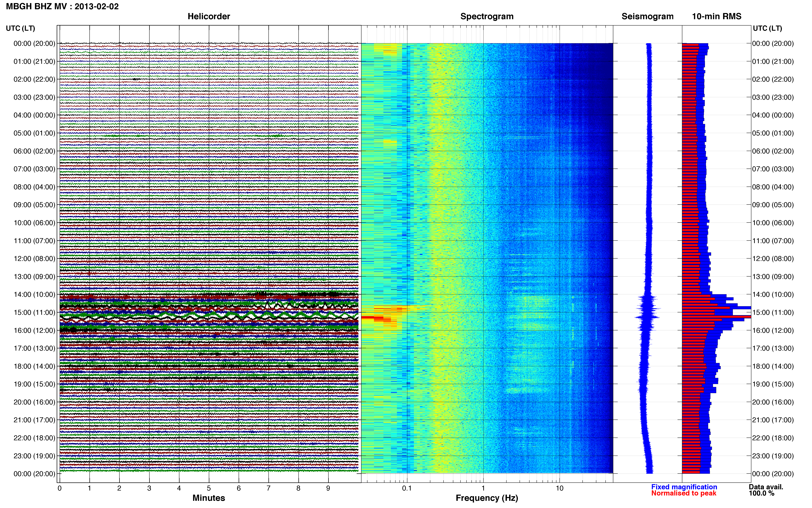
Task: Select the 'Spectrogram' panel heading
Action: [487, 16]
